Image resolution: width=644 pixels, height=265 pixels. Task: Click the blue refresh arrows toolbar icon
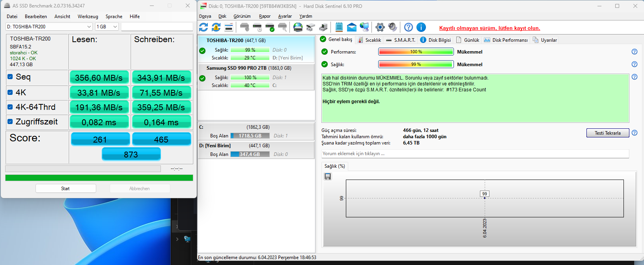(x=203, y=27)
